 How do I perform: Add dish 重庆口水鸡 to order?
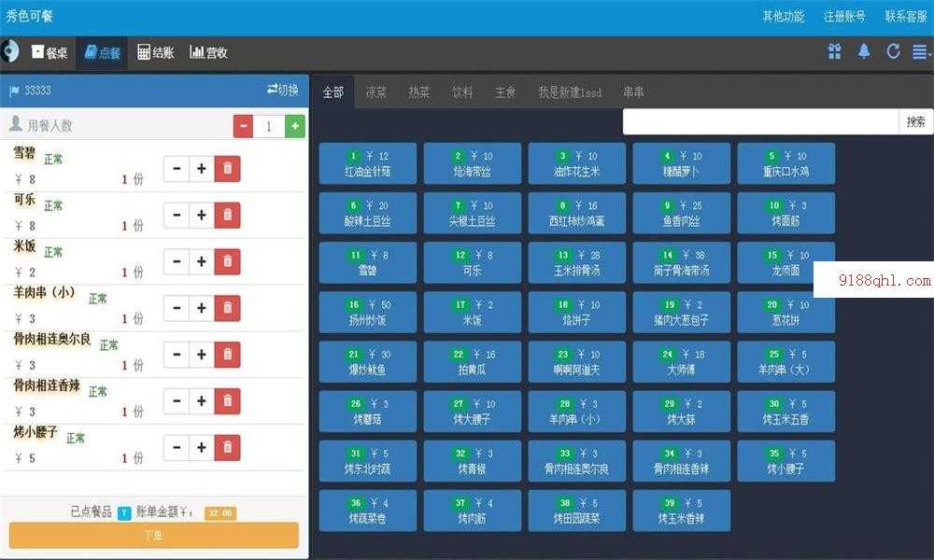pos(786,163)
